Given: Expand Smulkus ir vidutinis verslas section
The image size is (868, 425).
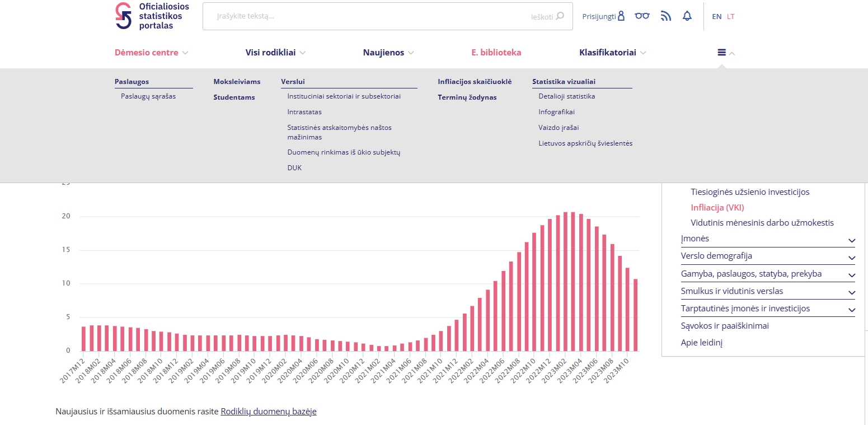Looking at the screenshot, I should [x=851, y=292].
